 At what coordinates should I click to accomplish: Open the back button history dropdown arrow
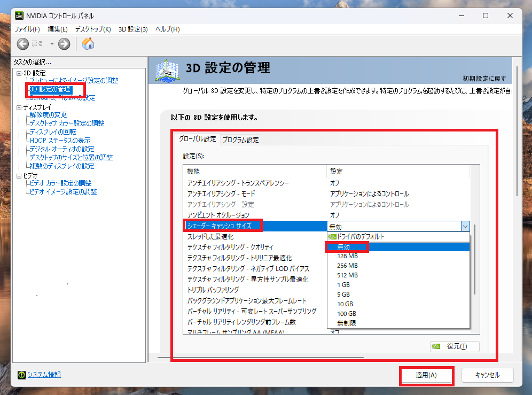[52, 44]
